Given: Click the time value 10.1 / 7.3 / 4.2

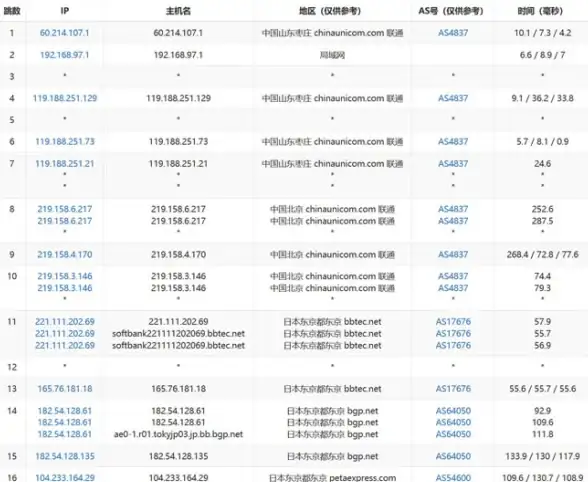Looking at the screenshot, I should (542, 33).
